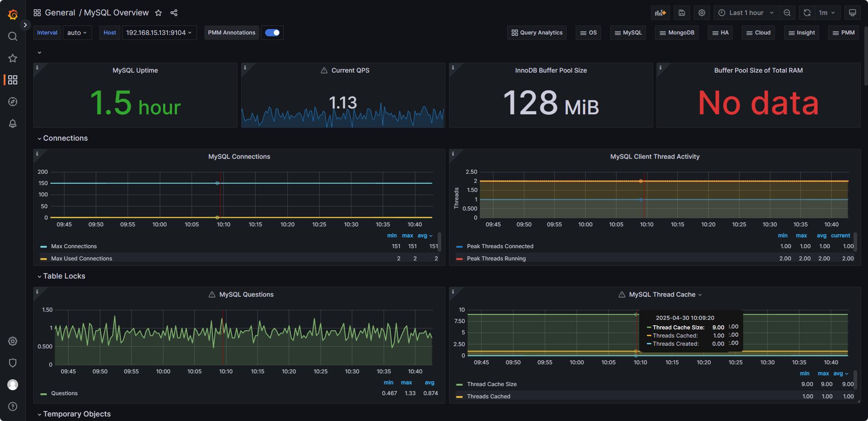
Task: Refresh the dashboard
Action: [x=807, y=13]
